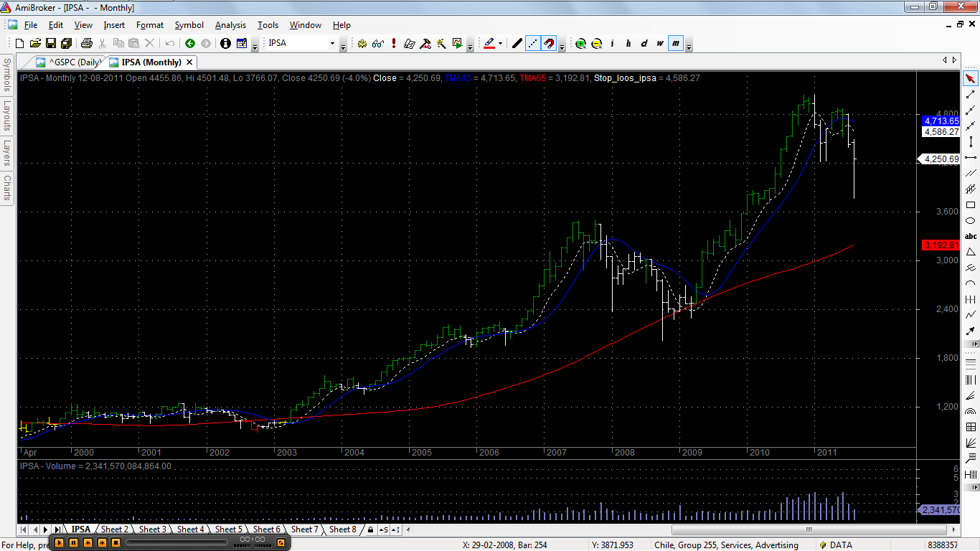Click the horizontal chart scrollbar

[x=809, y=529]
